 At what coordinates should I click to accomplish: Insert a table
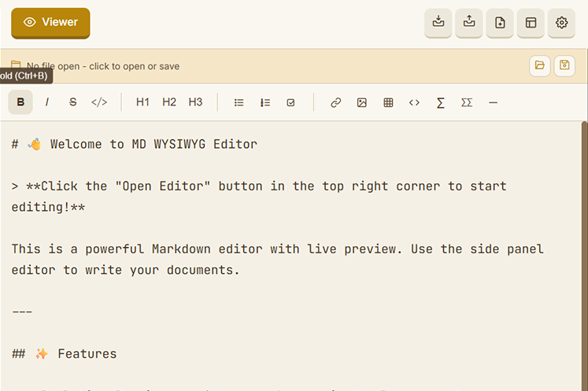coord(388,102)
